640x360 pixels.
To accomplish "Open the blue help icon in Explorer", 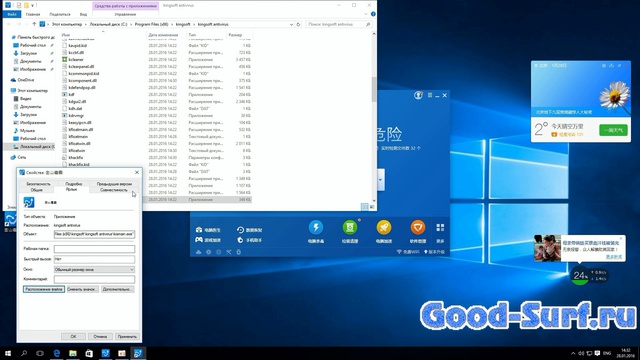I will [x=373, y=14].
